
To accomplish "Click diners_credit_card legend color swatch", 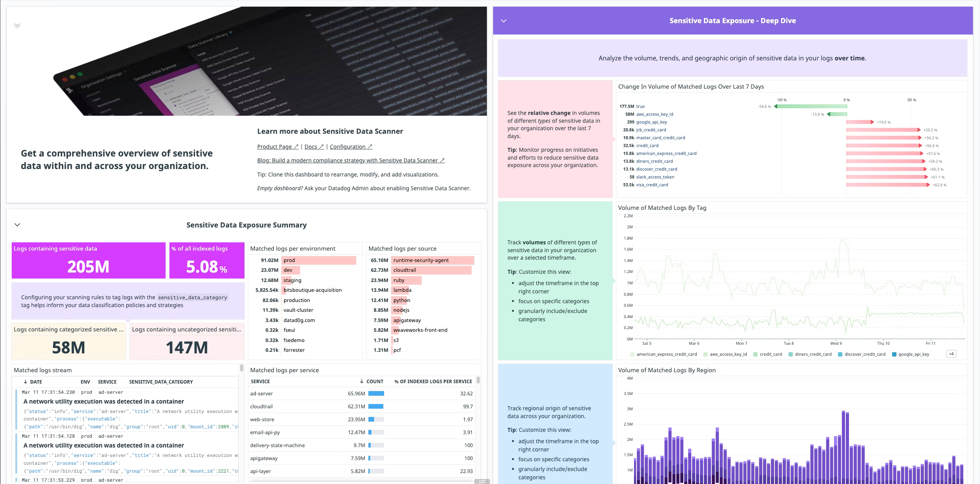I will tap(791, 354).
